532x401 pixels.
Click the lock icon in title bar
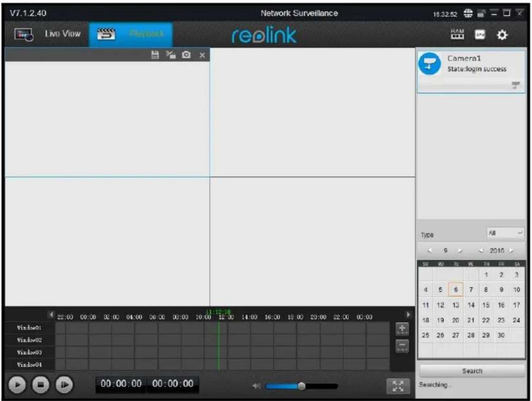(481, 13)
